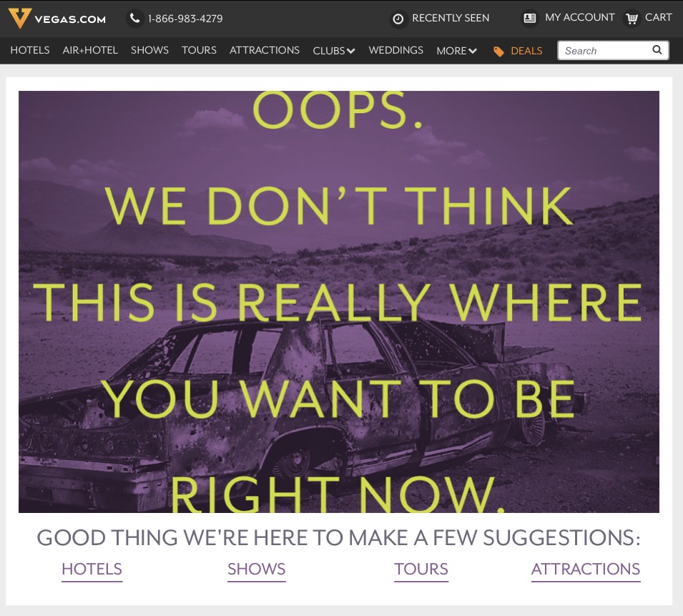Click the Vegas.com logo
This screenshot has height=616, width=683.
tap(57, 19)
